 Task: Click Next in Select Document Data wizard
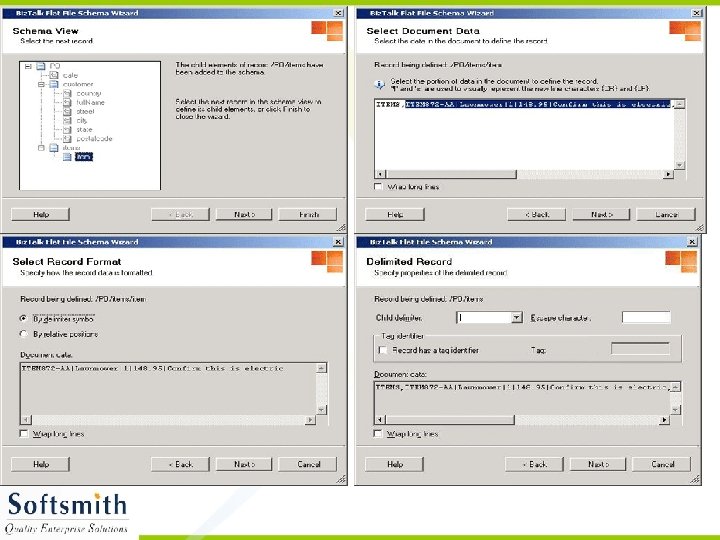[x=601, y=214]
